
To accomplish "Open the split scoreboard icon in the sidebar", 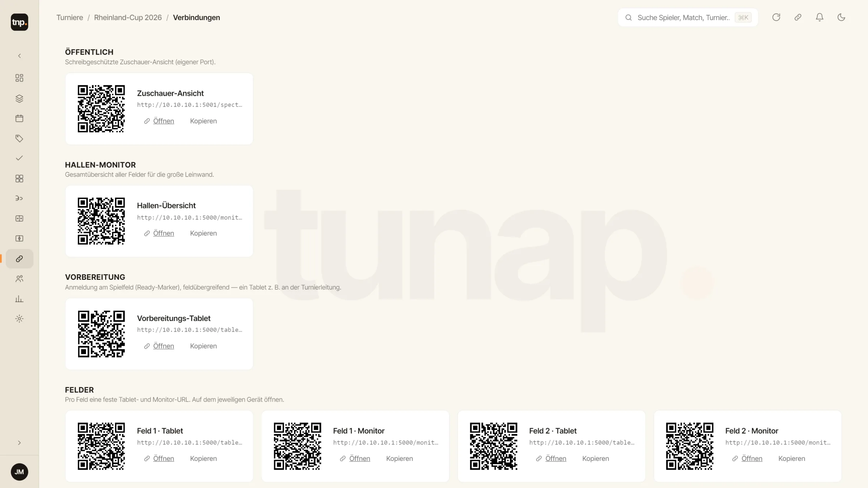I will click(20, 219).
